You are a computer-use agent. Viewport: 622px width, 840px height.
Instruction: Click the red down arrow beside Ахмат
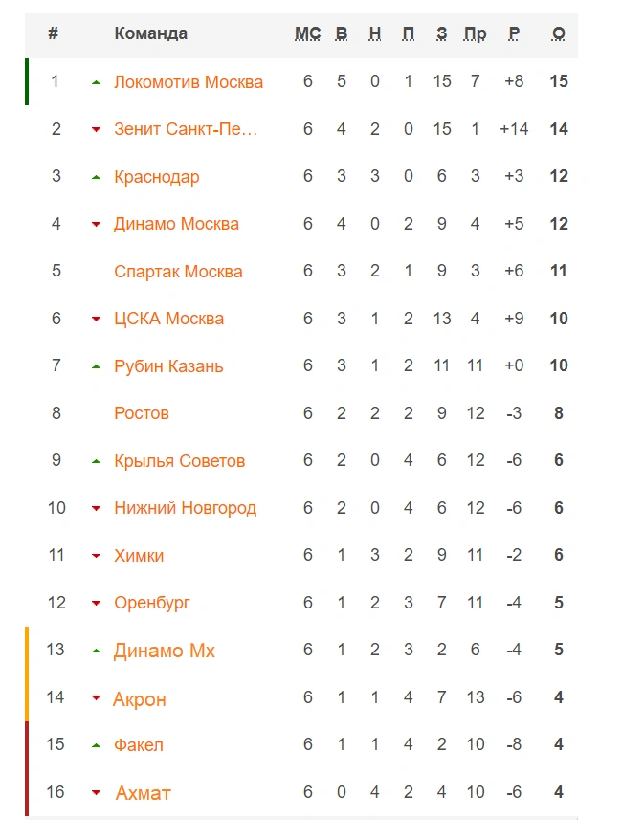click(96, 793)
